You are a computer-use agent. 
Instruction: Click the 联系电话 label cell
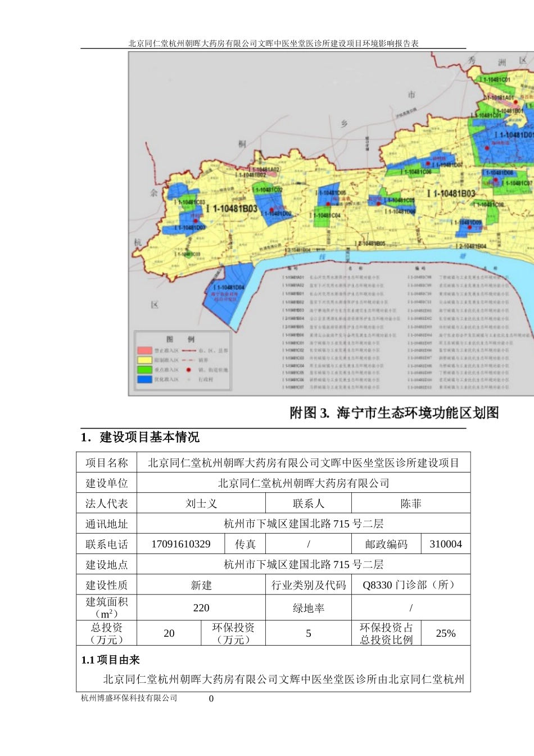[107, 544]
